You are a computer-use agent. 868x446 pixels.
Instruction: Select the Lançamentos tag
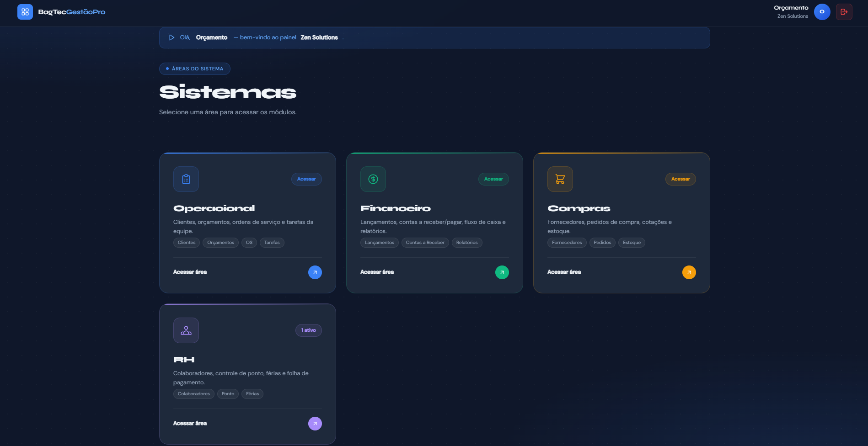click(380, 243)
